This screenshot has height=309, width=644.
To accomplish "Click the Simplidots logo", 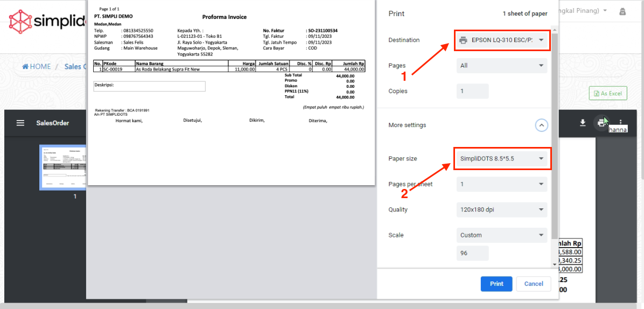I will 47,21.
